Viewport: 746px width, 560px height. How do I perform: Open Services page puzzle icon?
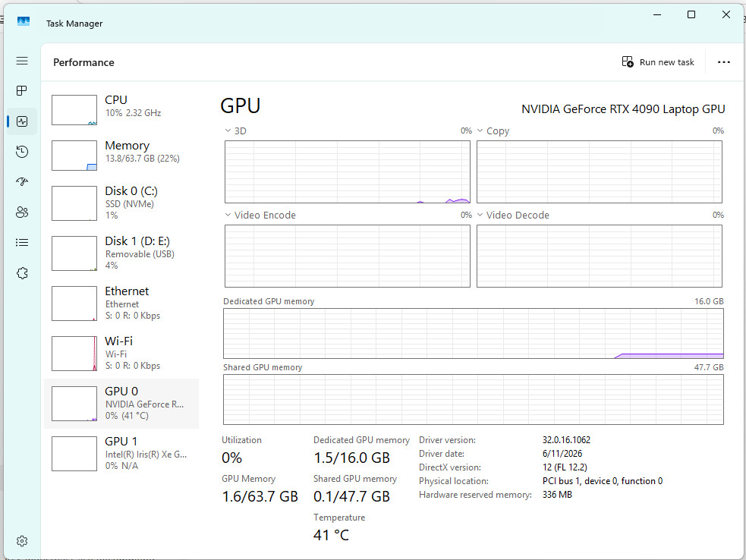tap(22, 273)
